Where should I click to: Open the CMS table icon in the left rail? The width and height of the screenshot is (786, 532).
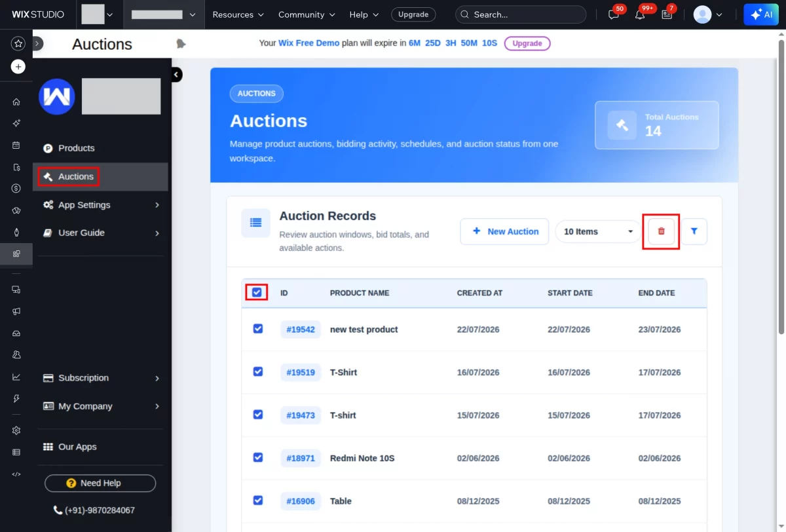click(16, 452)
